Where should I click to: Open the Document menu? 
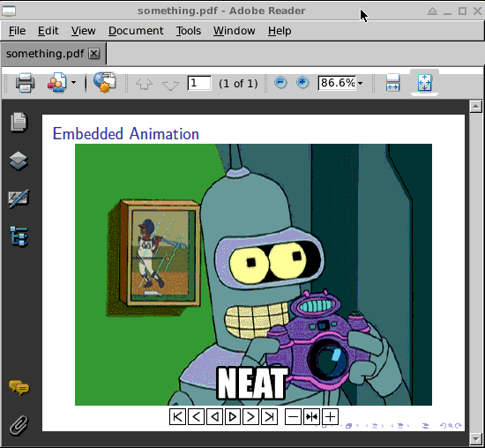136,31
